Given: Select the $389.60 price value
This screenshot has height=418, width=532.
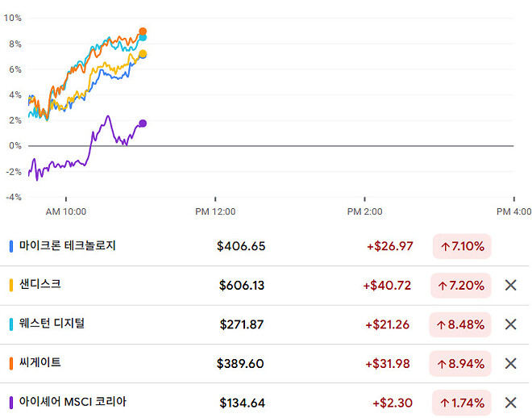Looking at the screenshot, I should 240,364.
